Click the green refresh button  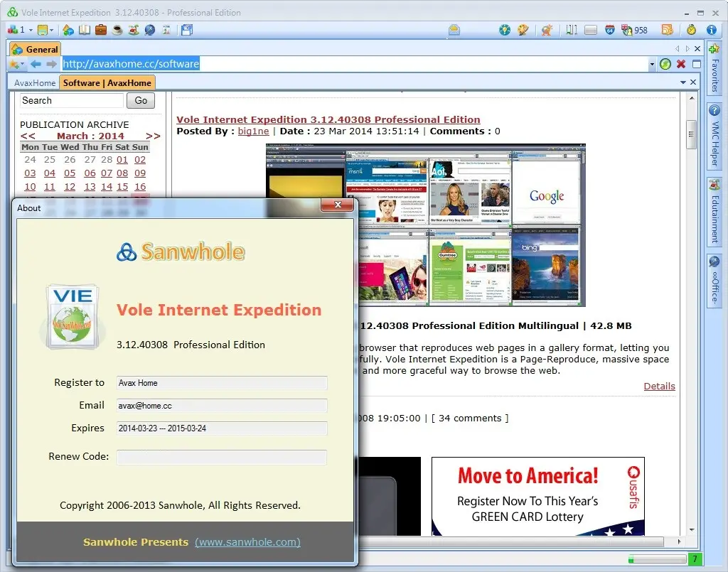tap(665, 64)
